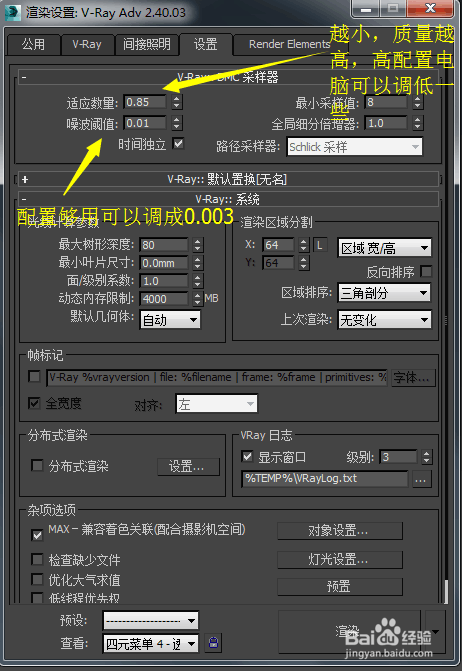Click the %TEMP%\VRayLog.txt path field
This screenshot has height=671, width=462.
pyautogui.click(x=325, y=478)
